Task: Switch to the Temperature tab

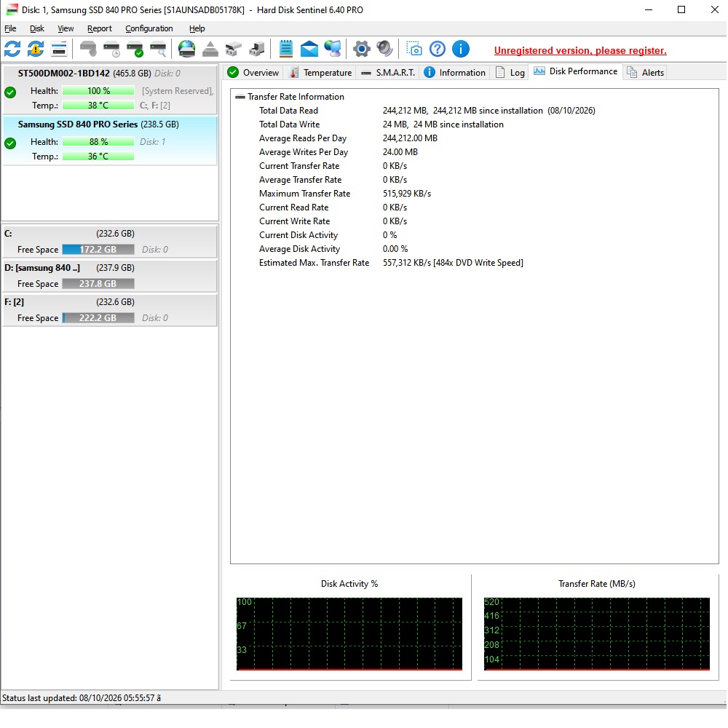Action: [x=320, y=72]
